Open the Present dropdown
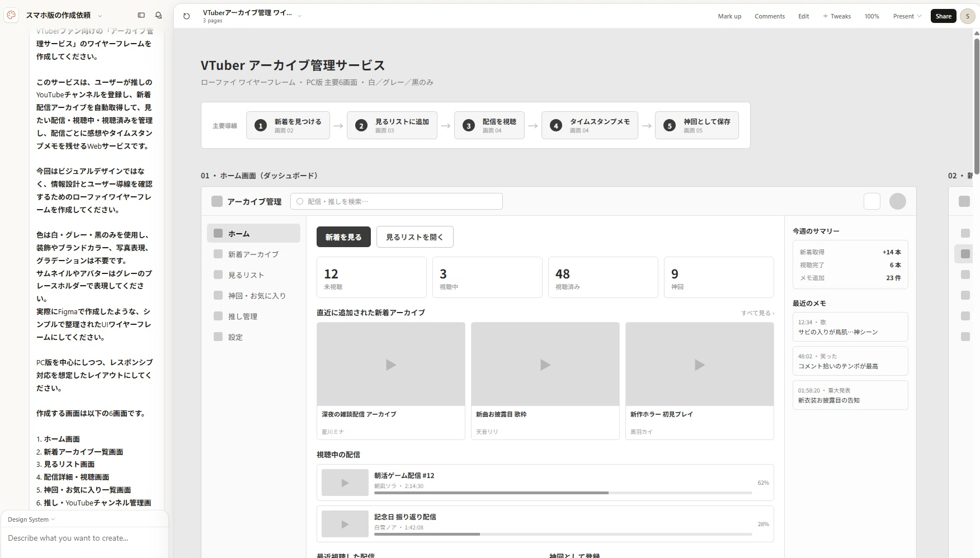 (x=907, y=16)
